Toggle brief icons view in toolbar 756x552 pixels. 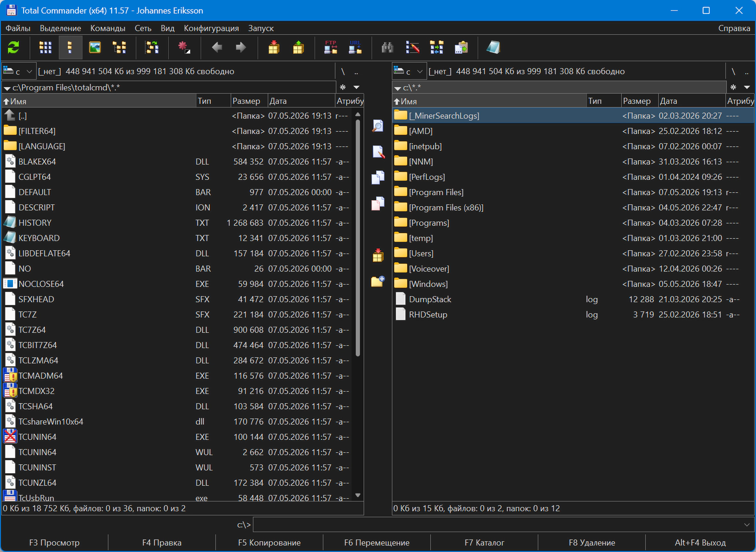tap(45, 47)
